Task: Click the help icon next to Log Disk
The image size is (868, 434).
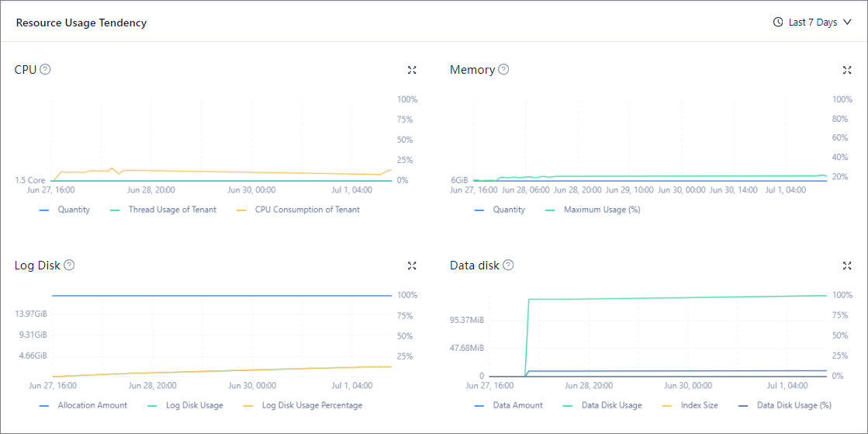Action: tap(69, 265)
